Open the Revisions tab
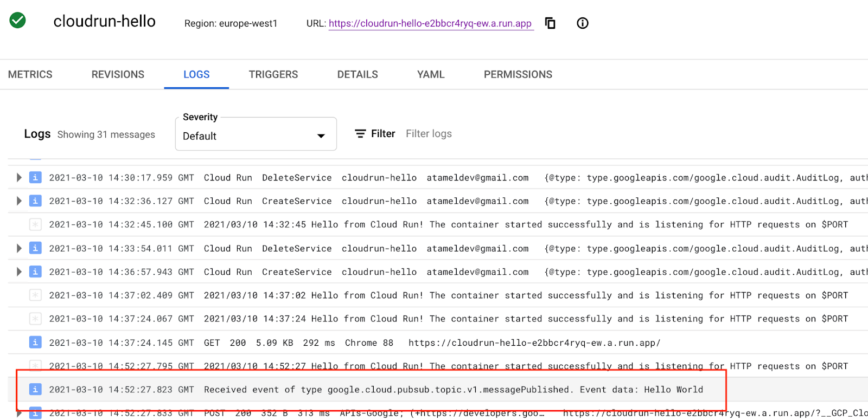868x420 pixels. click(x=118, y=74)
